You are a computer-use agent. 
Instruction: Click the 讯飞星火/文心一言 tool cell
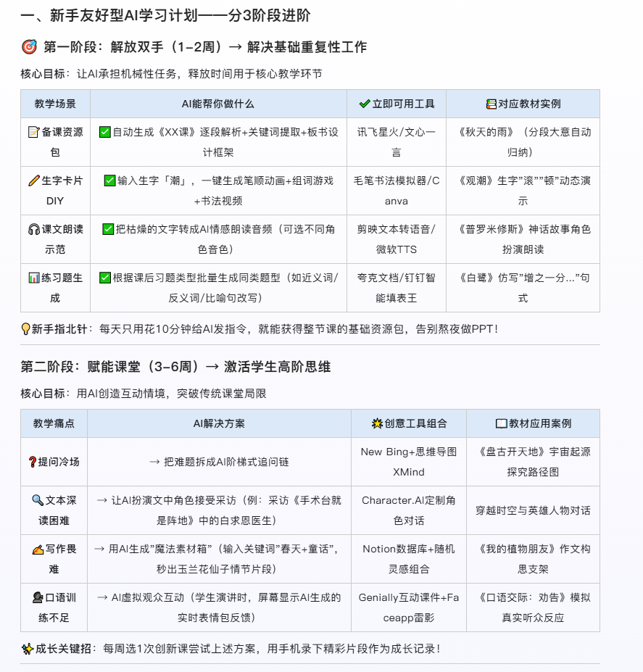397,142
